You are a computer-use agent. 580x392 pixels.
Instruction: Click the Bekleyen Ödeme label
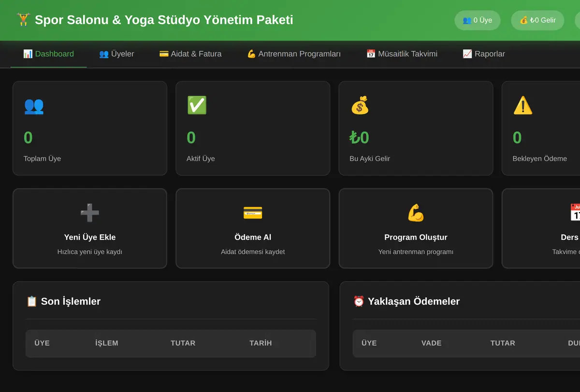540,159
